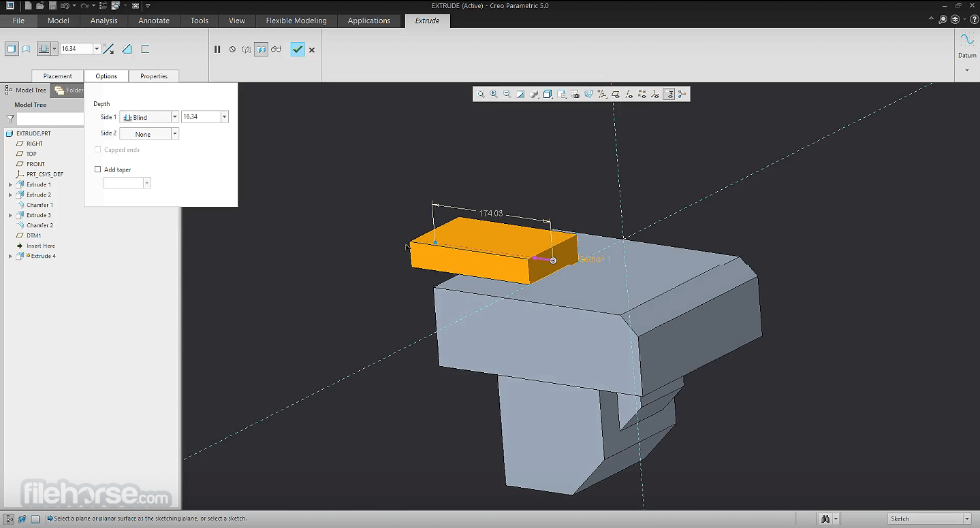The width and height of the screenshot is (980, 528).
Task: Cancel the extrude with the X button
Action: pos(312,50)
